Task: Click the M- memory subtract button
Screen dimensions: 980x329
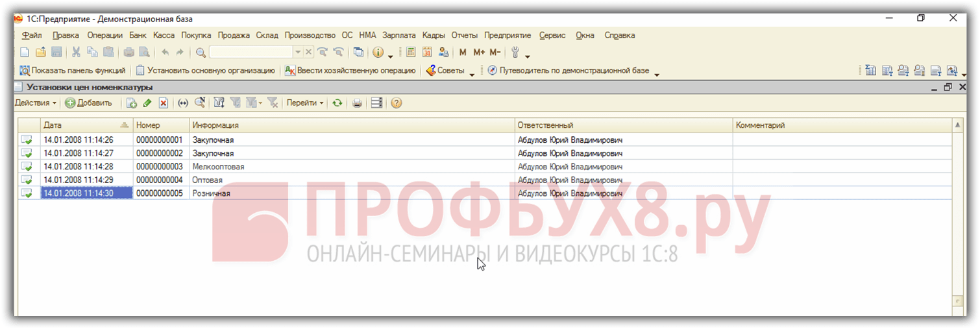Action: click(495, 53)
